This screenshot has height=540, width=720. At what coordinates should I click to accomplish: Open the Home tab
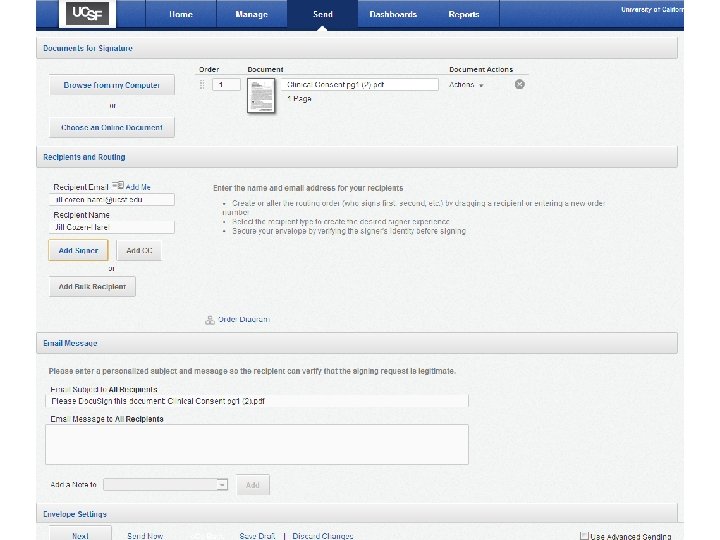coord(180,14)
